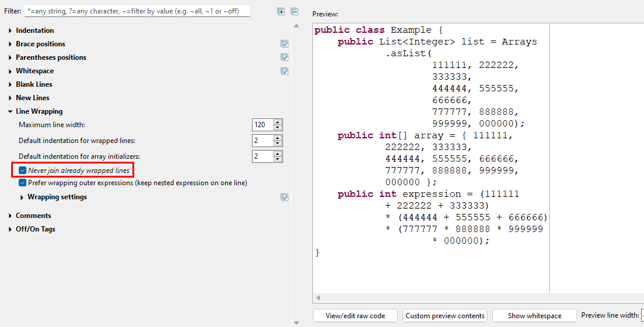Expand the Comments section

pos(11,216)
